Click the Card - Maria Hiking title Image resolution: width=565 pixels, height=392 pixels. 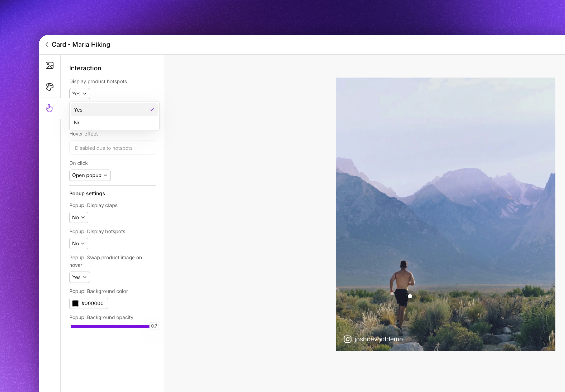pos(81,44)
